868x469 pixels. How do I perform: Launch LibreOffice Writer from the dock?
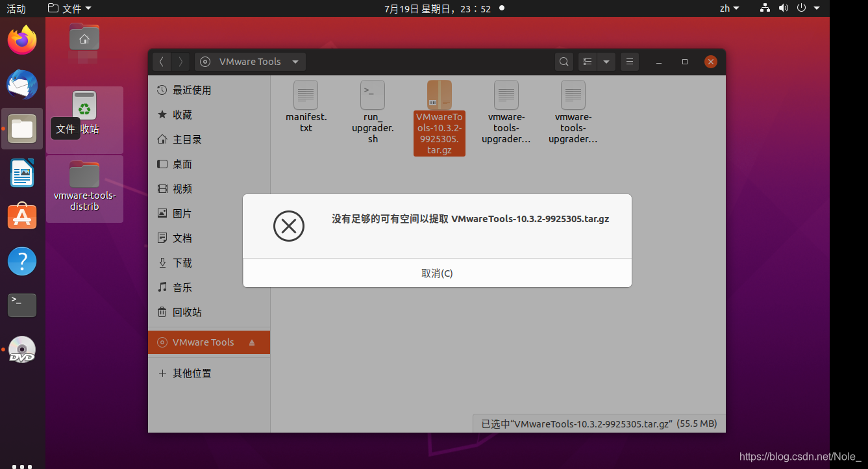pyautogui.click(x=22, y=173)
